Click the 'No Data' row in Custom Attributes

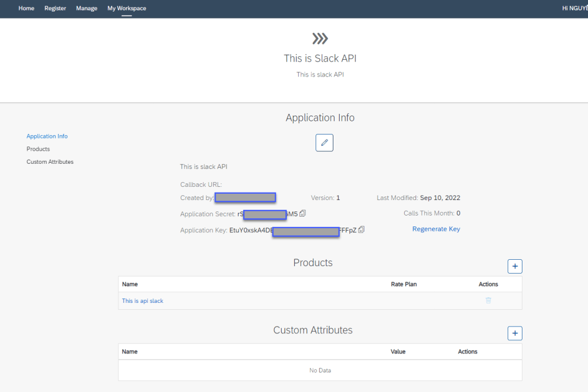(x=320, y=370)
